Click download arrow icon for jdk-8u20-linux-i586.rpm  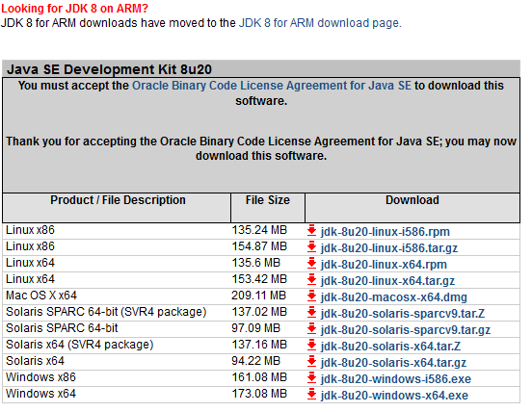click(311, 230)
